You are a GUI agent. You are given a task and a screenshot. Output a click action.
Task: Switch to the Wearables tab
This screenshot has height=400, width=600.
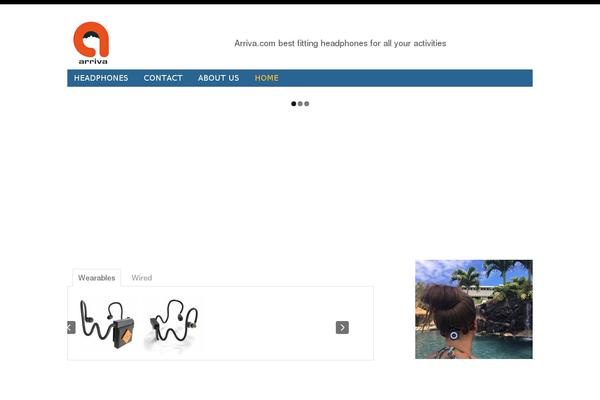96,278
